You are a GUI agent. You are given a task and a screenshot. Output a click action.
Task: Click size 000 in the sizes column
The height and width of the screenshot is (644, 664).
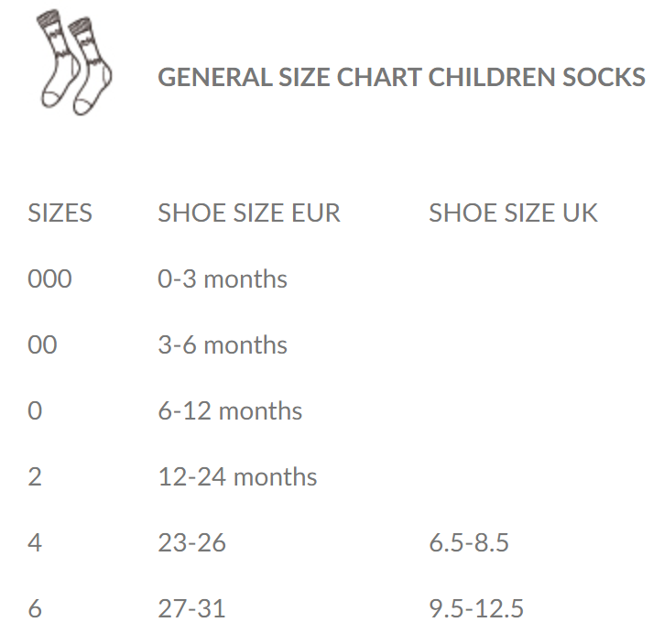pos(49,279)
